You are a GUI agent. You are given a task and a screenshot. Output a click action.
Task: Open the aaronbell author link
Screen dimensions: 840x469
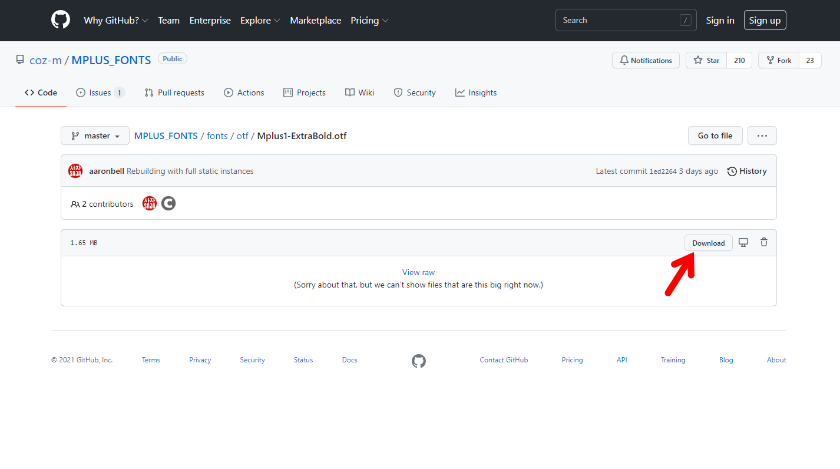106,171
